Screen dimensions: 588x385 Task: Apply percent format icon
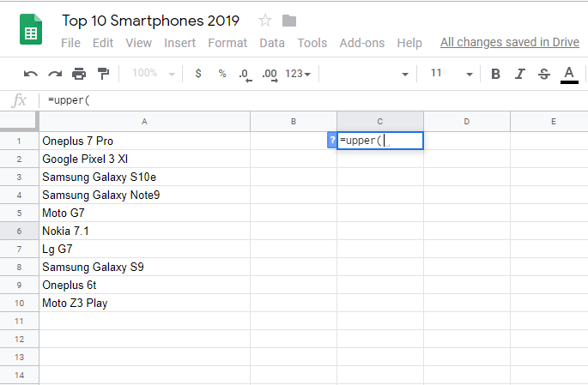[x=222, y=74]
